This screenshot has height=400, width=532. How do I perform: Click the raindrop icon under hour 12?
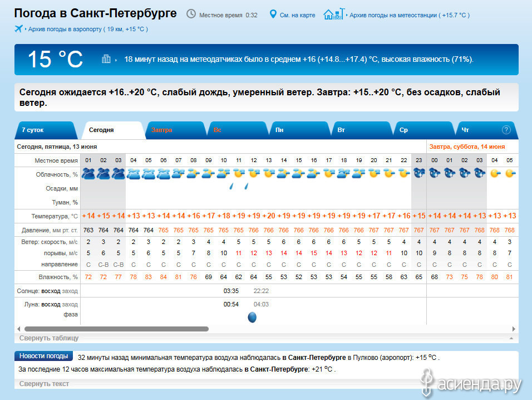tap(247, 186)
